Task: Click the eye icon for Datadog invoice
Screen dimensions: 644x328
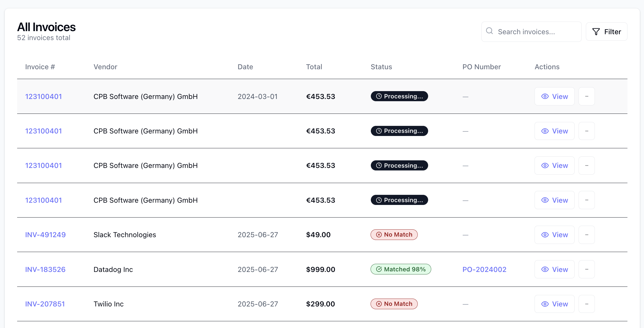Action: coord(545,269)
